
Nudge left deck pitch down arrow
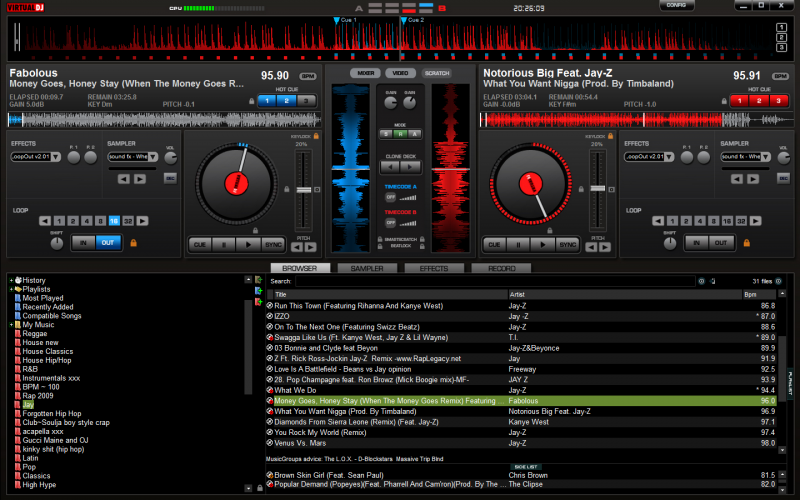(297, 247)
